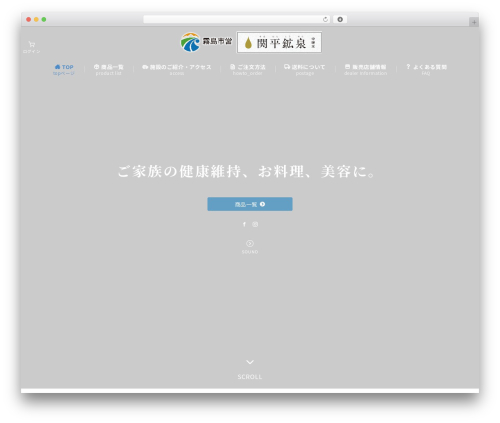Click the browser download indicator button
Viewport: 500px width, 423px height.
(x=340, y=20)
